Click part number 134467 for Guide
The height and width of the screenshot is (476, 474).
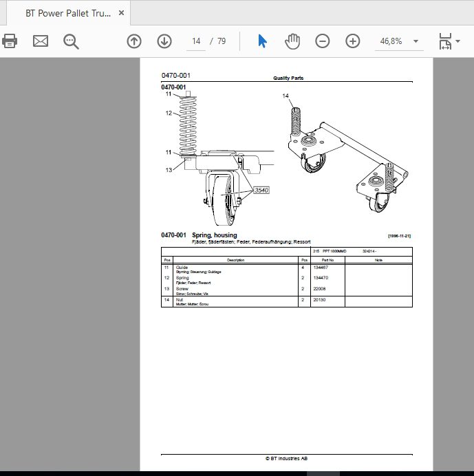(x=321, y=268)
